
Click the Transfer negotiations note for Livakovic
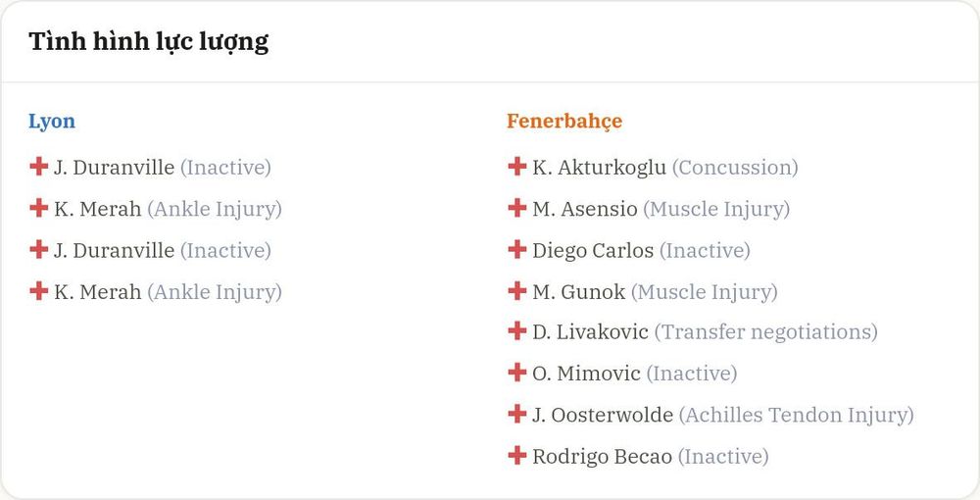[765, 332]
